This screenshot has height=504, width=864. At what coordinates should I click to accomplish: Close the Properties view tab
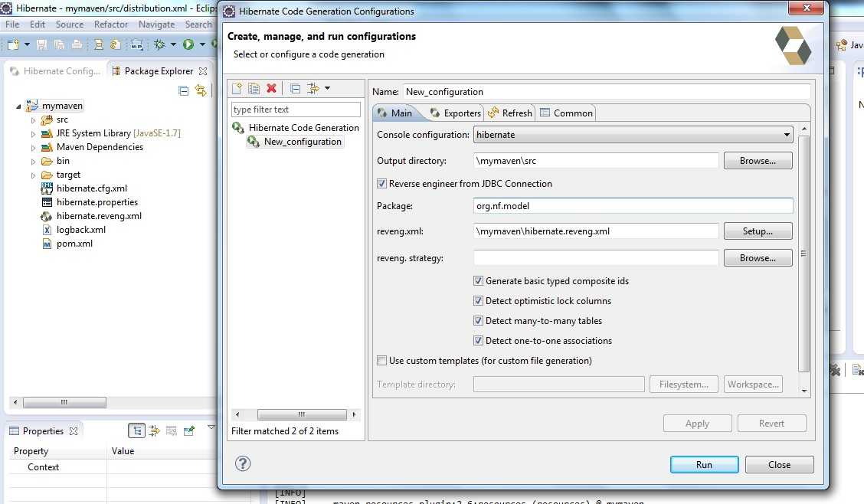click(x=74, y=430)
